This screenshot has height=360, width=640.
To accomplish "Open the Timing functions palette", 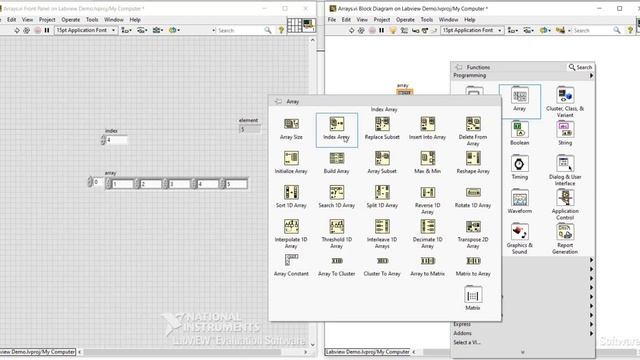I will (x=520, y=167).
